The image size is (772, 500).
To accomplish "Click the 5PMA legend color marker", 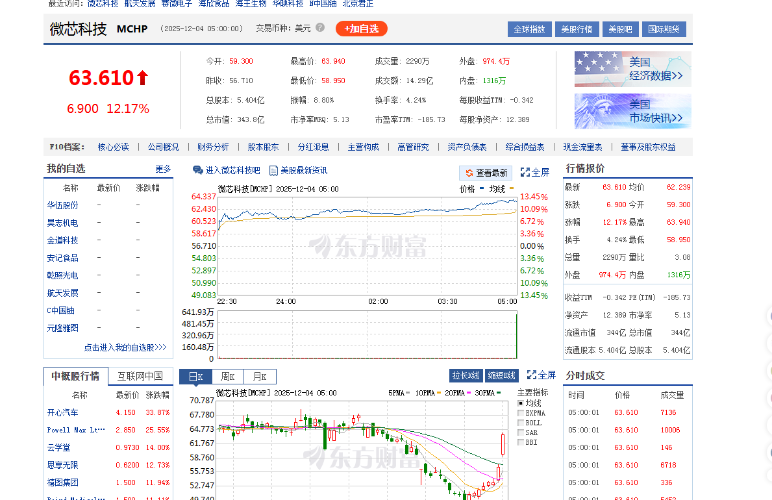I will [408, 393].
